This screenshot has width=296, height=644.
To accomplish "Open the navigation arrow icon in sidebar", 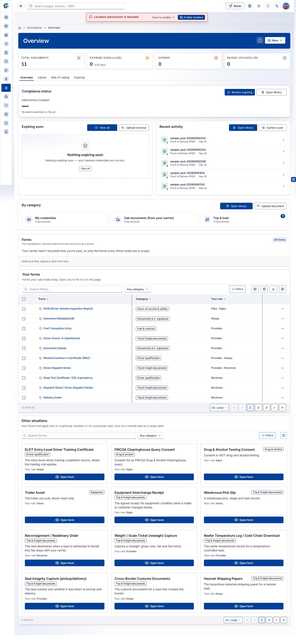I will pos(6,44).
